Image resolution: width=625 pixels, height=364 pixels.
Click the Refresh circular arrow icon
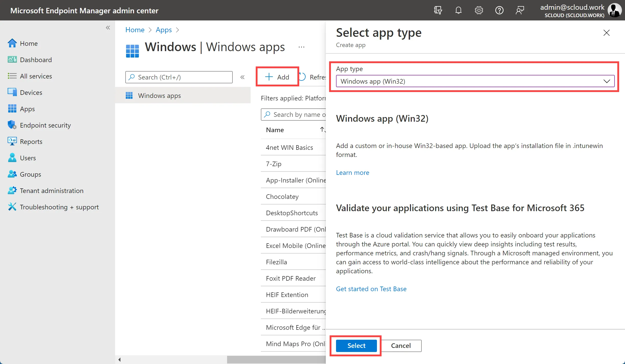(302, 77)
